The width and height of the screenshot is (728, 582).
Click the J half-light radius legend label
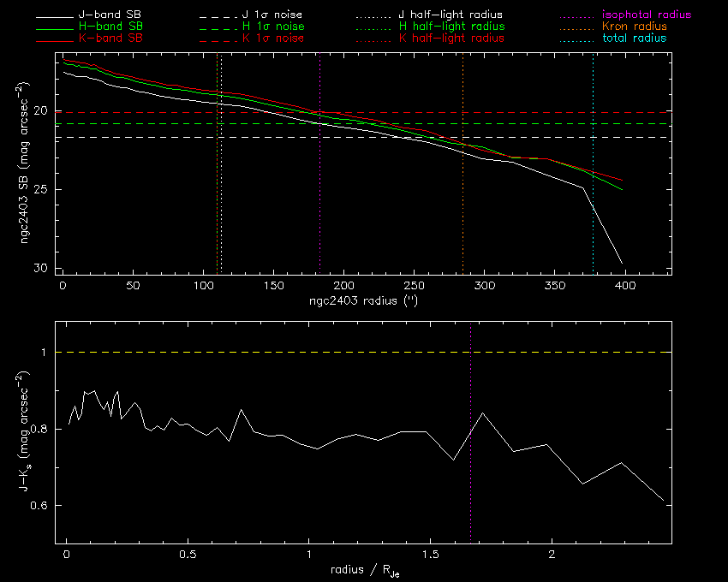click(451, 15)
